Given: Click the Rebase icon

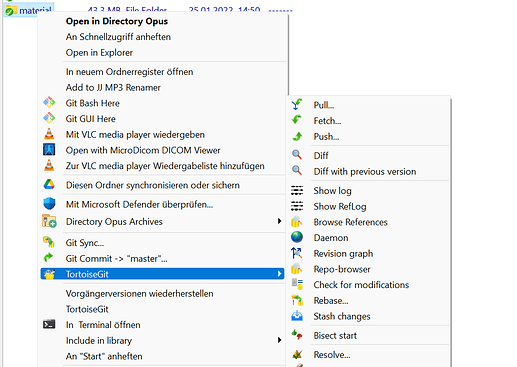Looking at the screenshot, I should coord(297,300).
